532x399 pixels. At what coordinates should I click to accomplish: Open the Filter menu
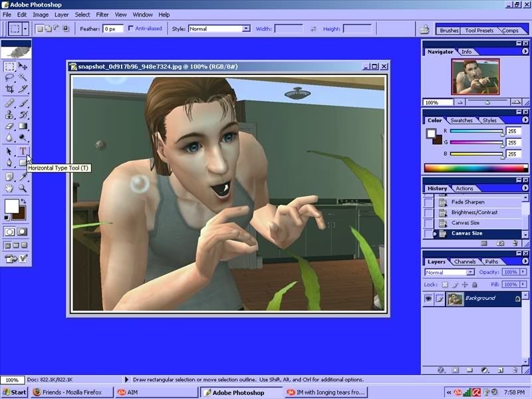[102, 15]
